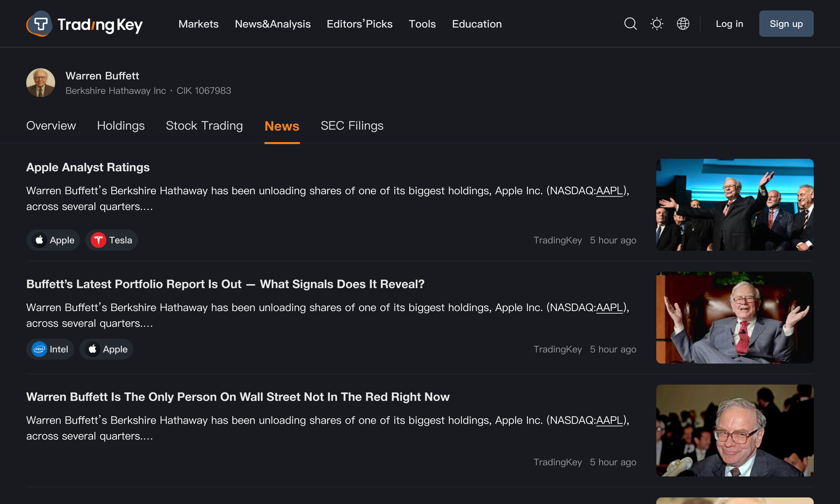Switch to the Stock Trading tab
This screenshot has width=840, height=504.
tap(204, 126)
